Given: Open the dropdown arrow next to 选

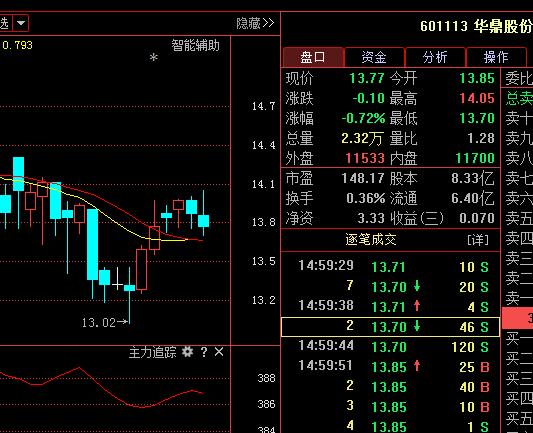Looking at the screenshot, I should coord(21,23).
